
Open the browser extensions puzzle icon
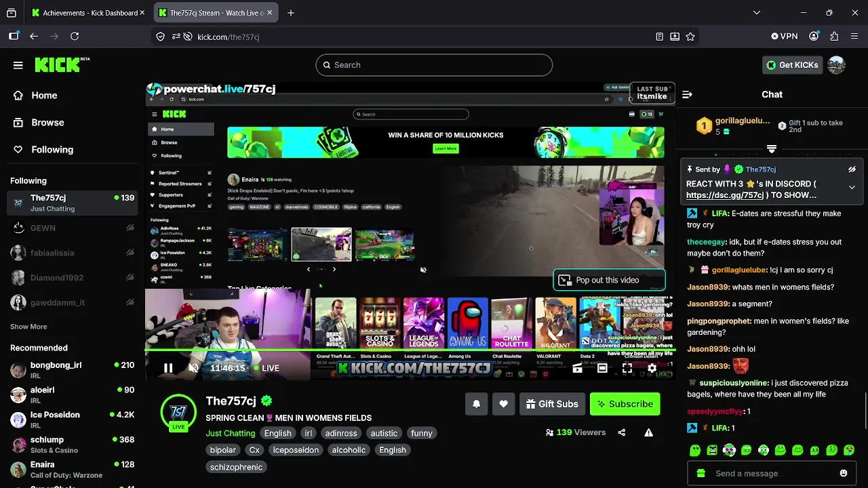click(x=834, y=37)
